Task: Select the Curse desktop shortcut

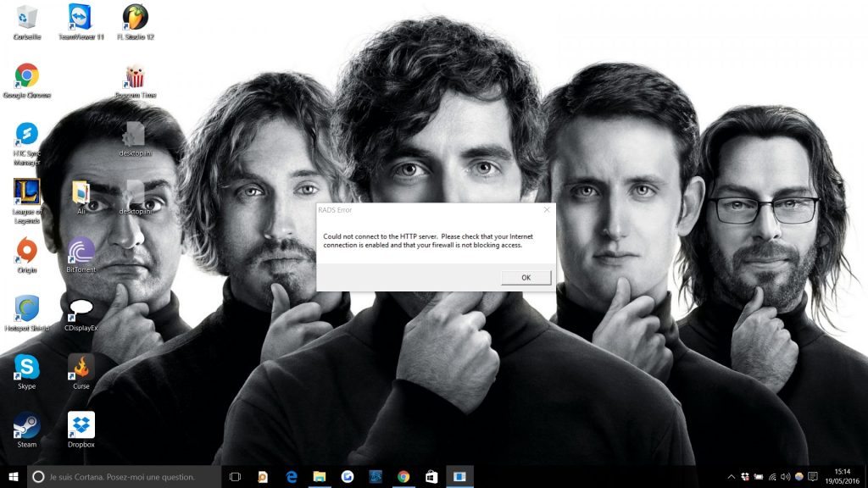Action: click(81, 367)
